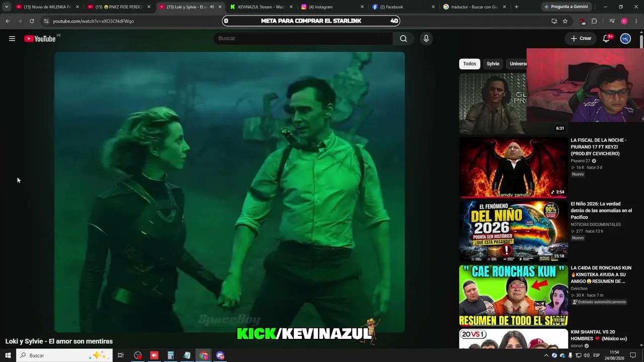Open title 'LA C4IDA DE RONCHAS KUN'

pyautogui.click(x=601, y=275)
